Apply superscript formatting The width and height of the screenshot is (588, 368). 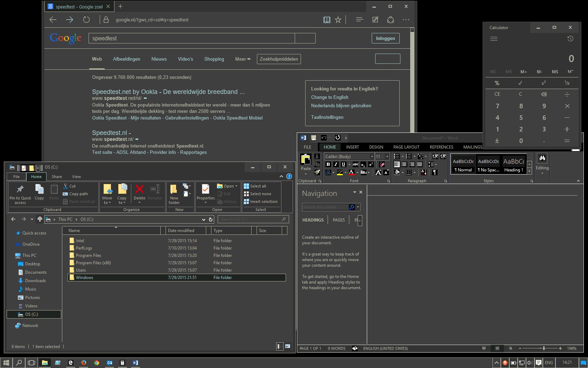click(x=371, y=164)
